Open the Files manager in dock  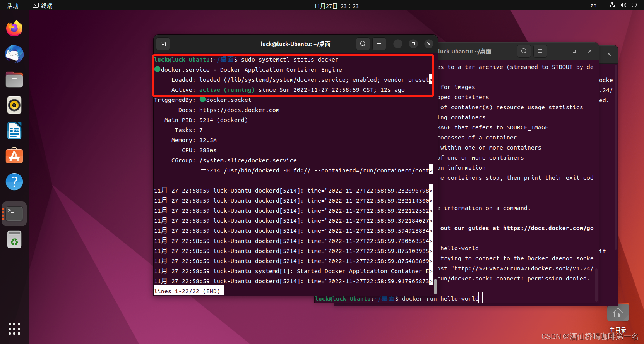pos(14,79)
